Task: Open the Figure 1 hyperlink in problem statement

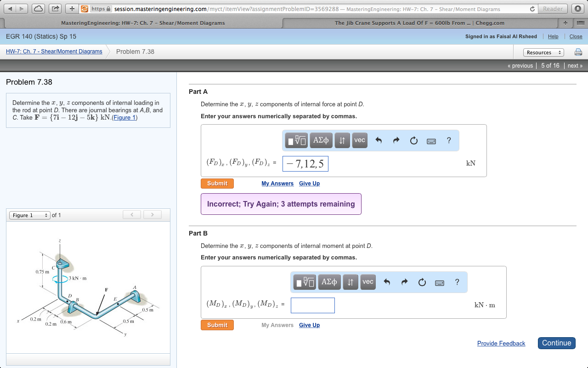Action: pos(124,117)
